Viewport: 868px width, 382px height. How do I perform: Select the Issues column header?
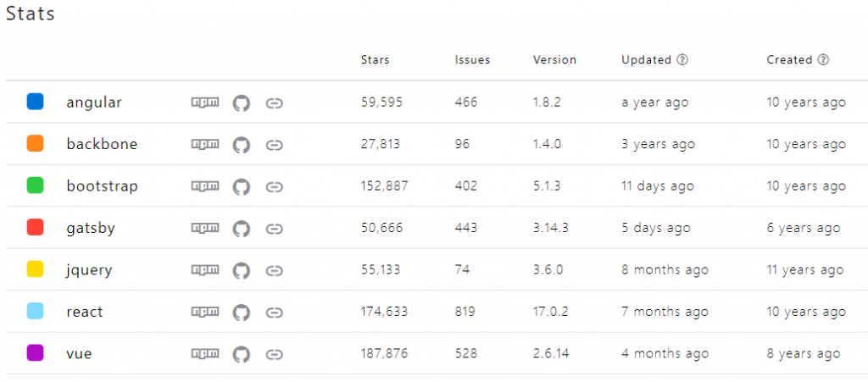pos(472,60)
